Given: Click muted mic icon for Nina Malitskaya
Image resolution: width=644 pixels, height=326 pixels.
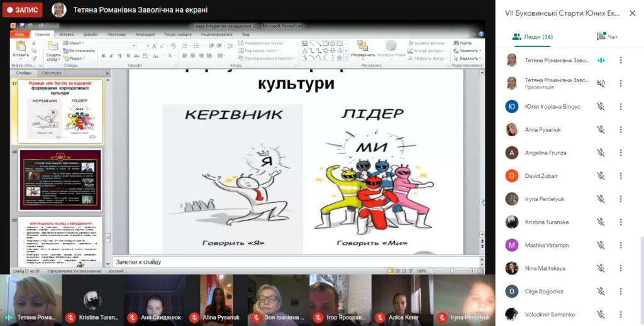Looking at the screenshot, I should pos(601,268).
